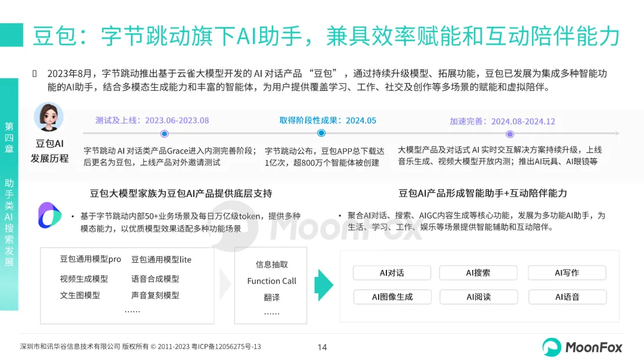The width and height of the screenshot is (644, 363).
Task: Click heading 豆包大模型家族为豆包AI产品提供底层支持
Action: [181, 193]
